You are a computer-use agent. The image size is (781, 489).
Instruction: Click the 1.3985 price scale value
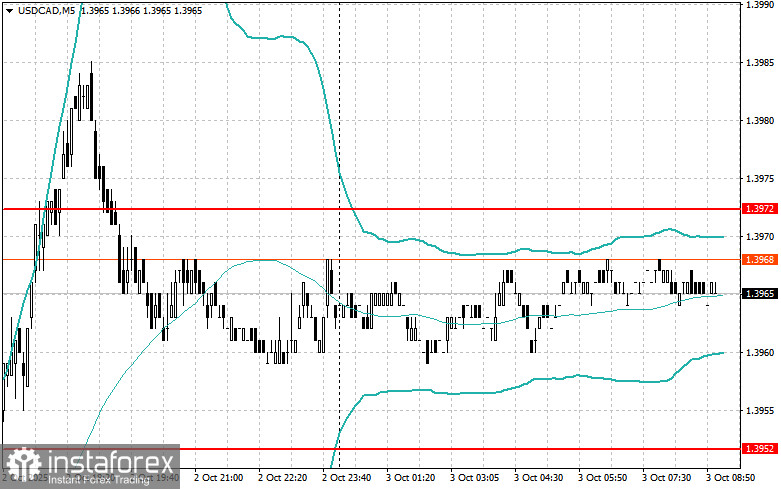pyautogui.click(x=760, y=63)
